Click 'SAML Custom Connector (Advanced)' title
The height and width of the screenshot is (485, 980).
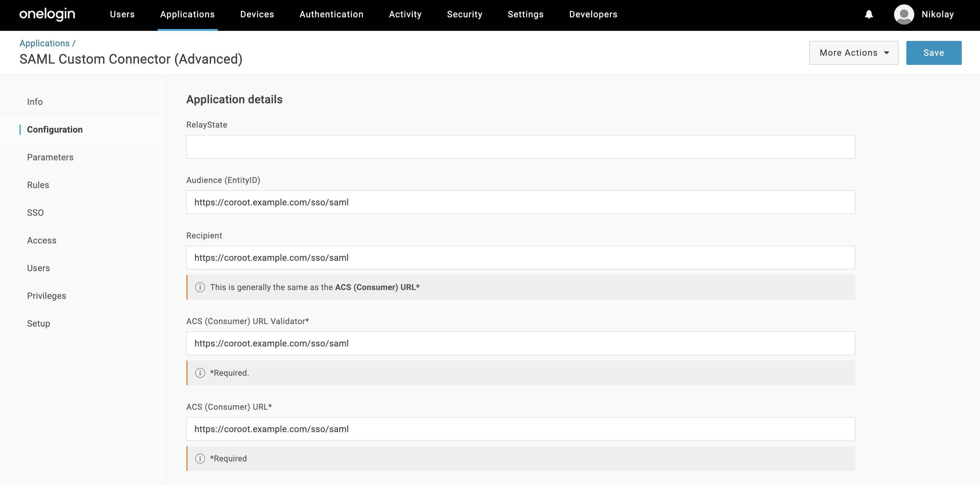tap(131, 60)
